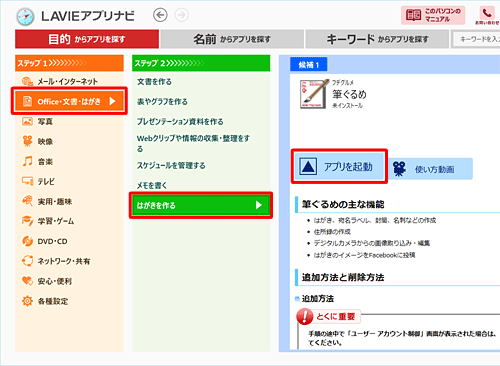Open このパソコンのマニュアル manual button
The image size is (500, 366).
tap(433, 15)
